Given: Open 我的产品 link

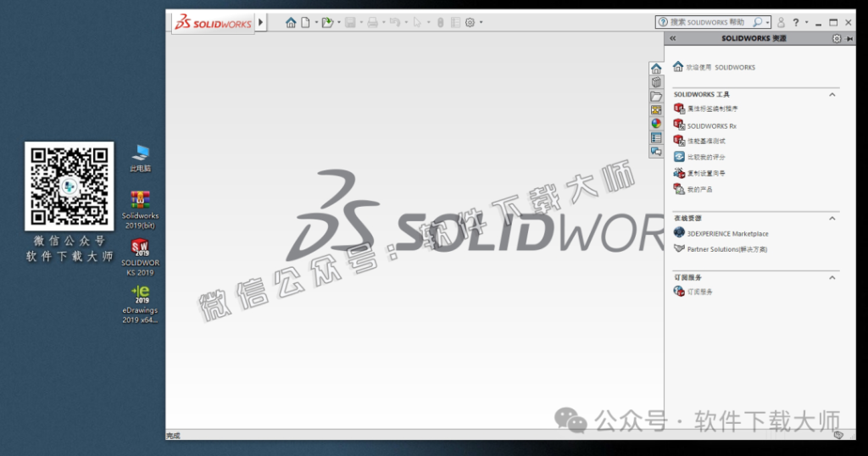Looking at the screenshot, I should (x=699, y=189).
